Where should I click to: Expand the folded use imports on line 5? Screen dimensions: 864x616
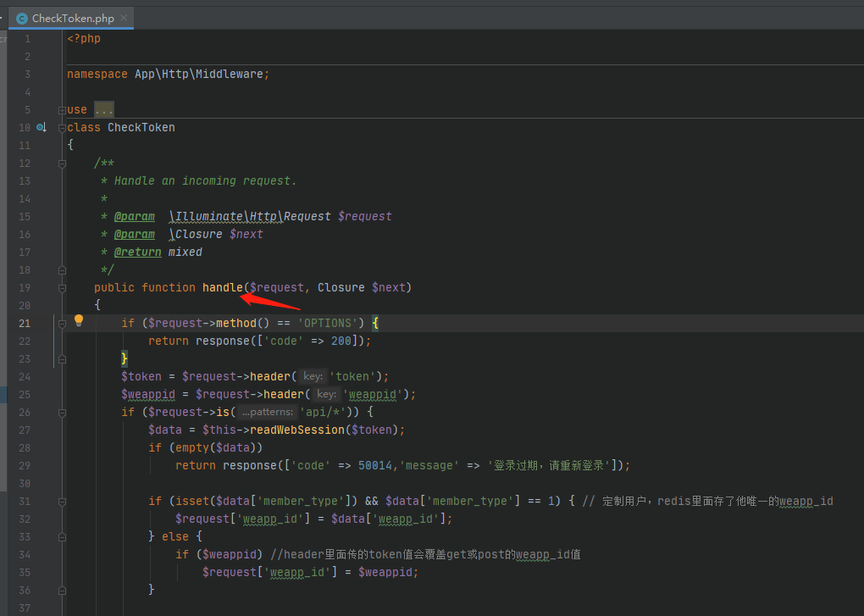pos(62,110)
